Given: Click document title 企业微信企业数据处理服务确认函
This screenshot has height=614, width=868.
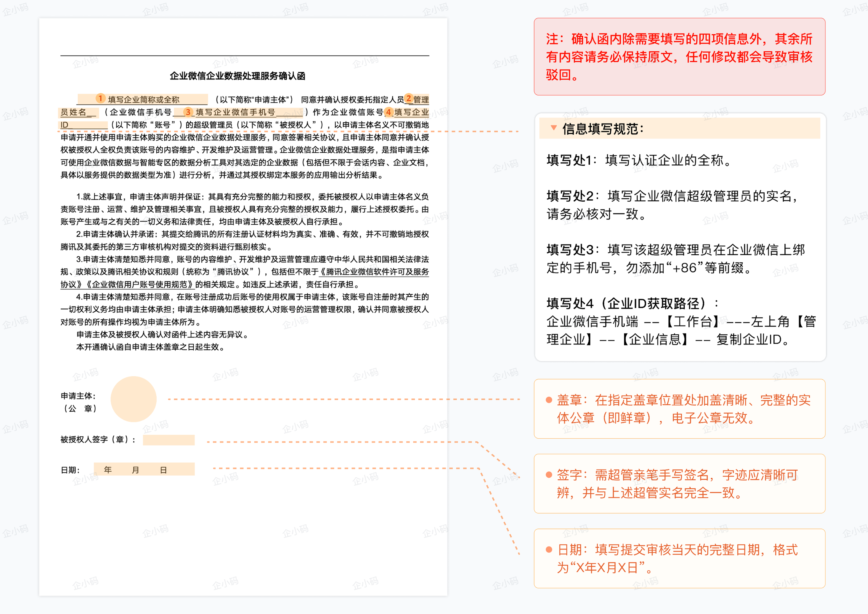Looking at the screenshot, I should (x=237, y=76).
